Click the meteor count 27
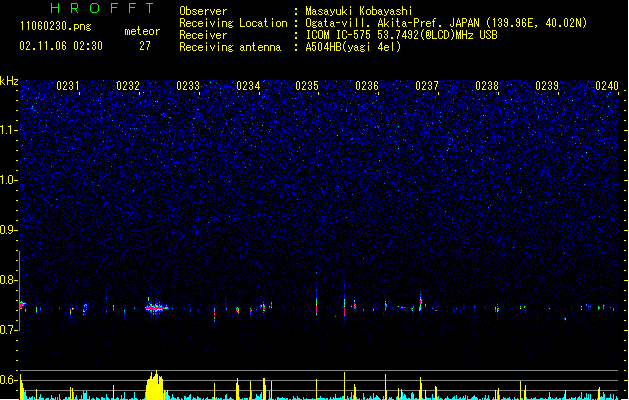 145,46
